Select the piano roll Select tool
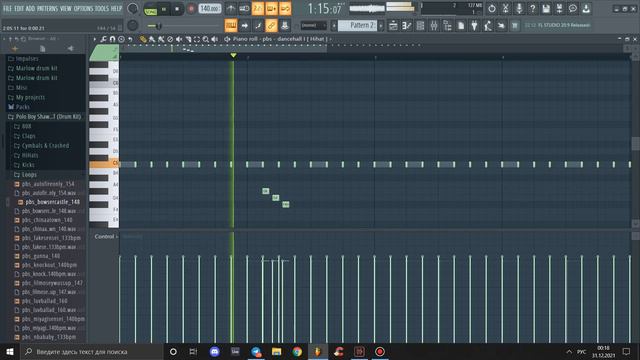 [x=197, y=39]
